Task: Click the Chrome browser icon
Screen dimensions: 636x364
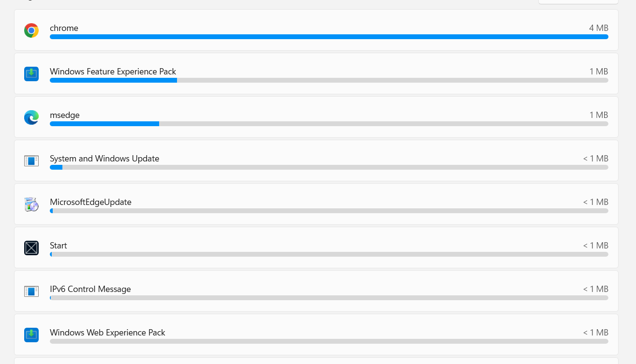Action: (31, 30)
